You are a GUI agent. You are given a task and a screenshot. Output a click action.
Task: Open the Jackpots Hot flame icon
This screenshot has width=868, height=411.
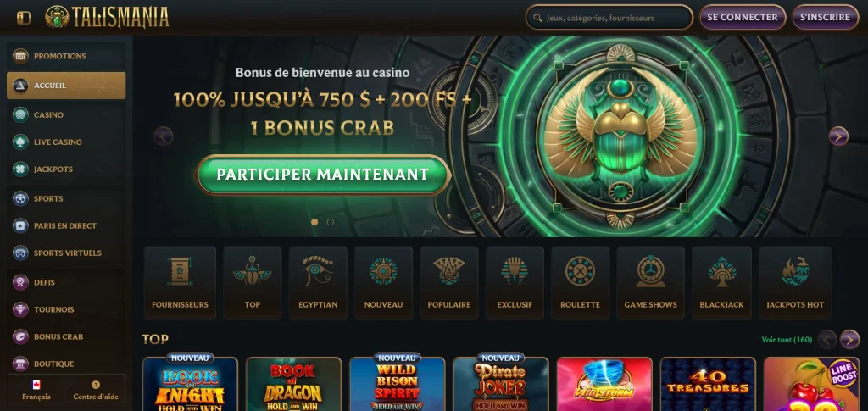pyautogui.click(x=795, y=271)
